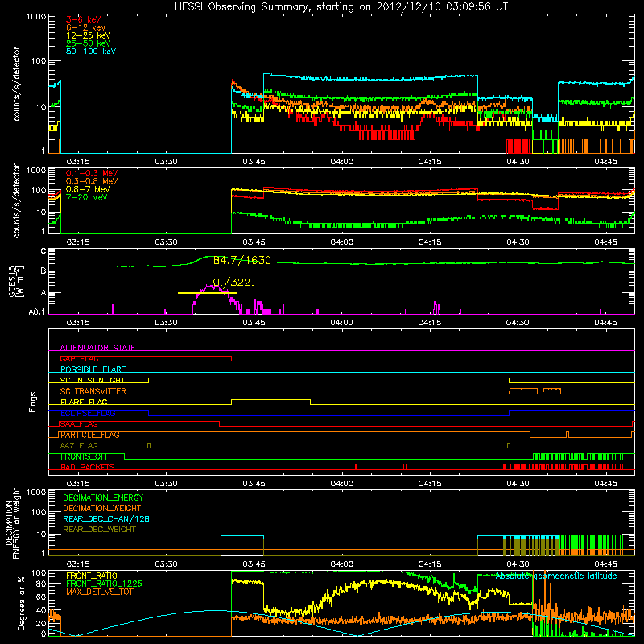Image resolution: width=644 pixels, height=644 pixels.
Task: Click the Absolute geomagnetic latitude label
Action: [x=556, y=576]
